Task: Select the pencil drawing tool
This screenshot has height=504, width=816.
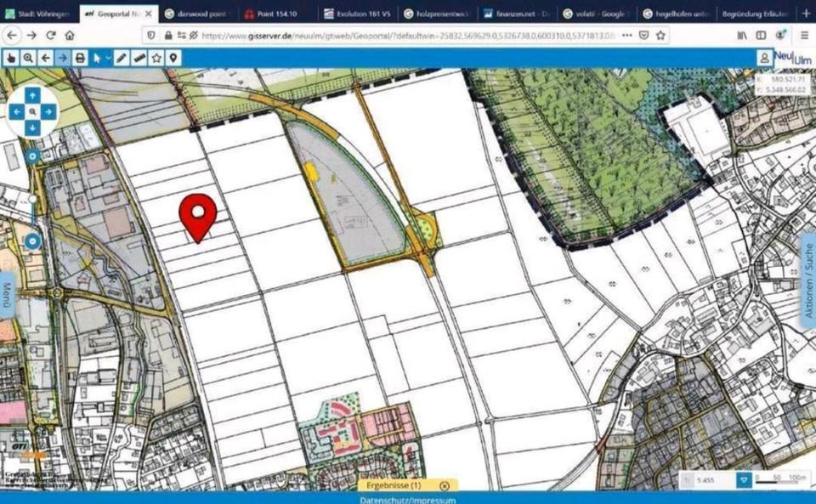Action: click(x=122, y=58)
